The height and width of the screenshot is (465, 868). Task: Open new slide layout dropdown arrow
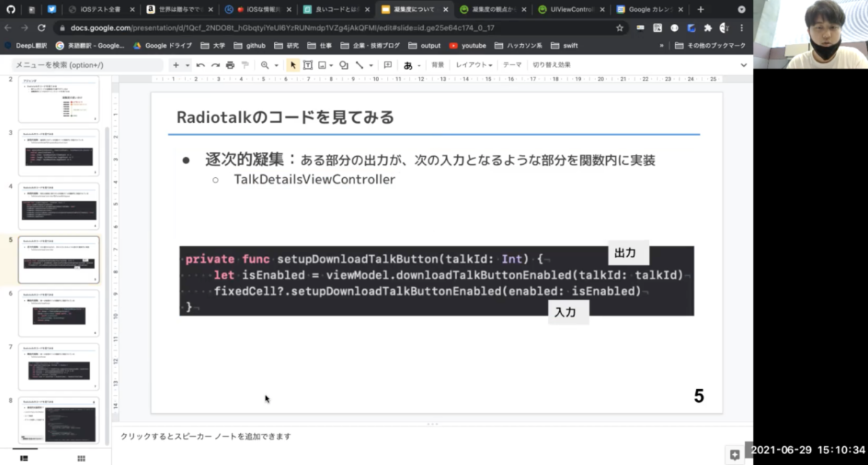point(187,65)
